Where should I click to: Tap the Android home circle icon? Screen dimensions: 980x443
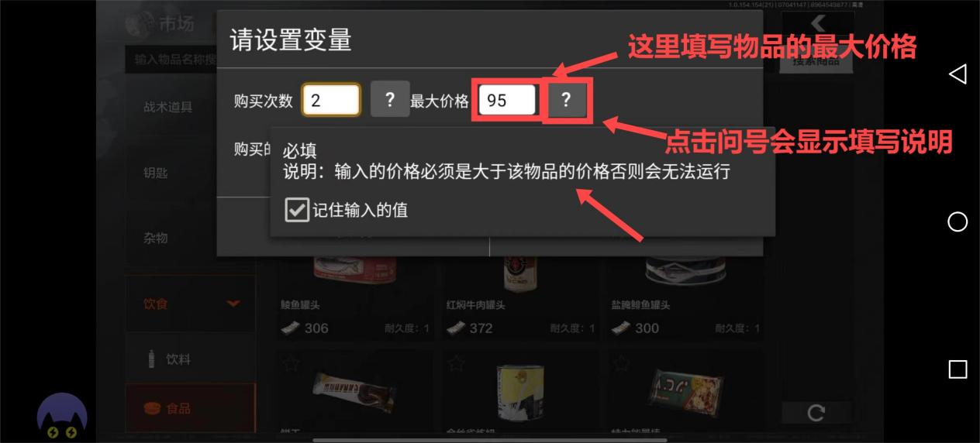[x=958, y=222]
